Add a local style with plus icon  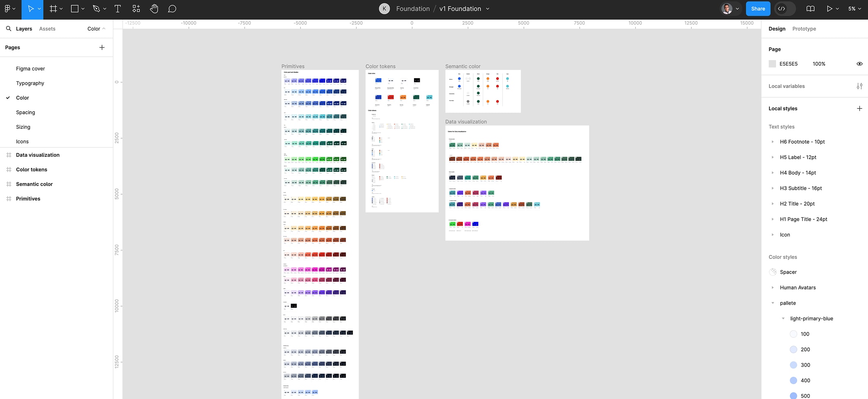[859, 108]
